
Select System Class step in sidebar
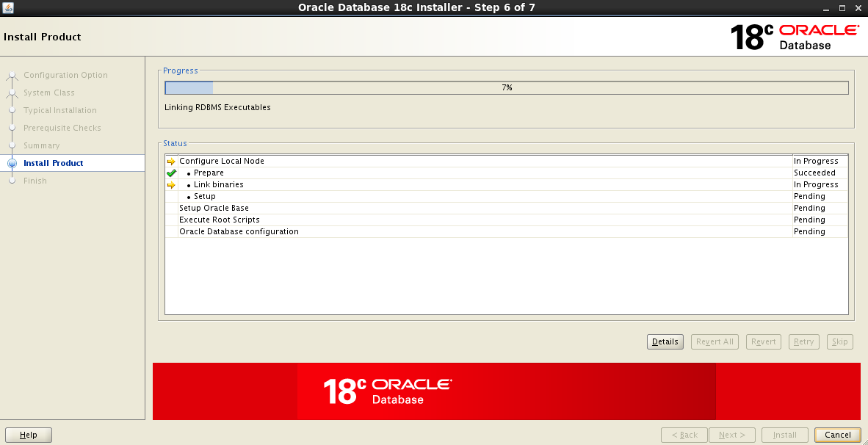pyautogui.click(x=48, y=93)
